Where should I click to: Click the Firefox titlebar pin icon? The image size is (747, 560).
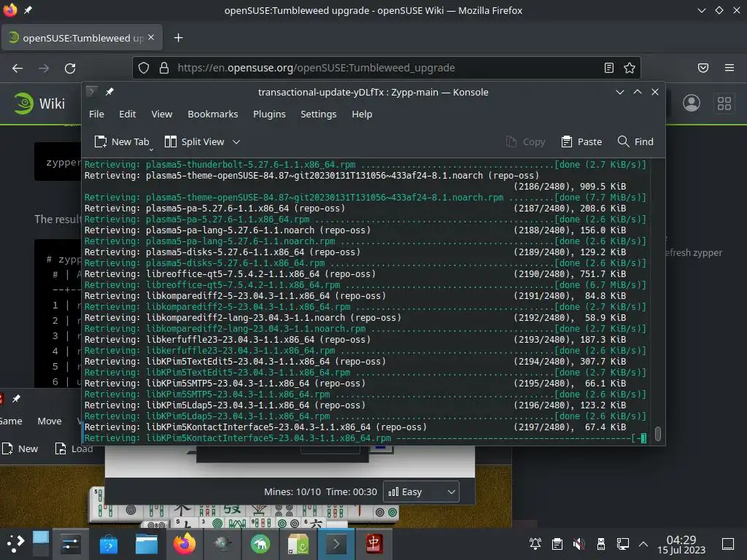28,10
